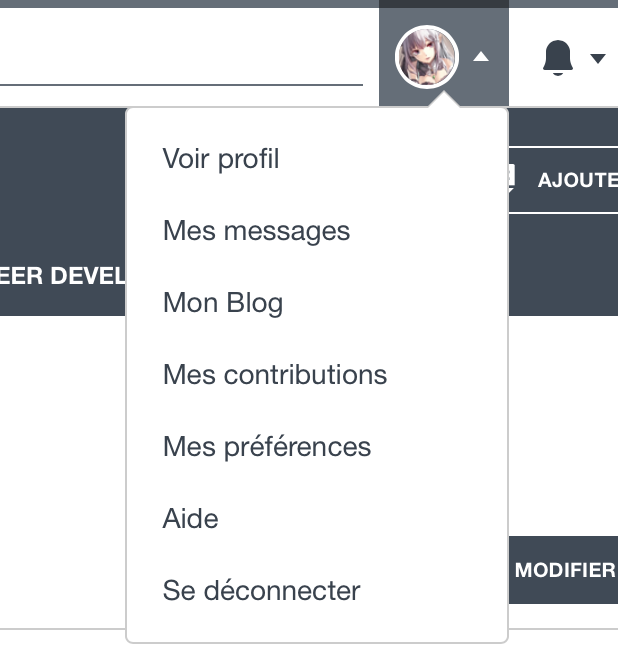
Task: Expand the arrow beside the notification bell
Action: tap(598, 58)
